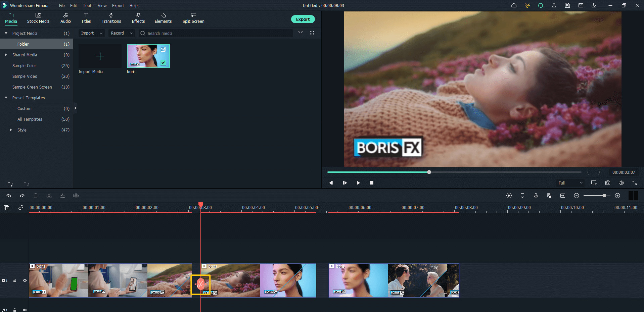Enter fullscreen preview with expand icon
644x312 pixels.
click(635, 183)
